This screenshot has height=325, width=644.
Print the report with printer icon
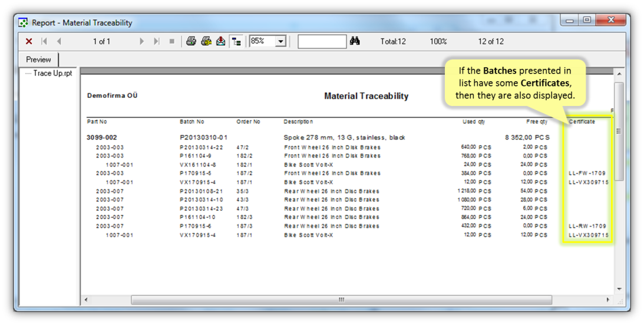(191, 41)
